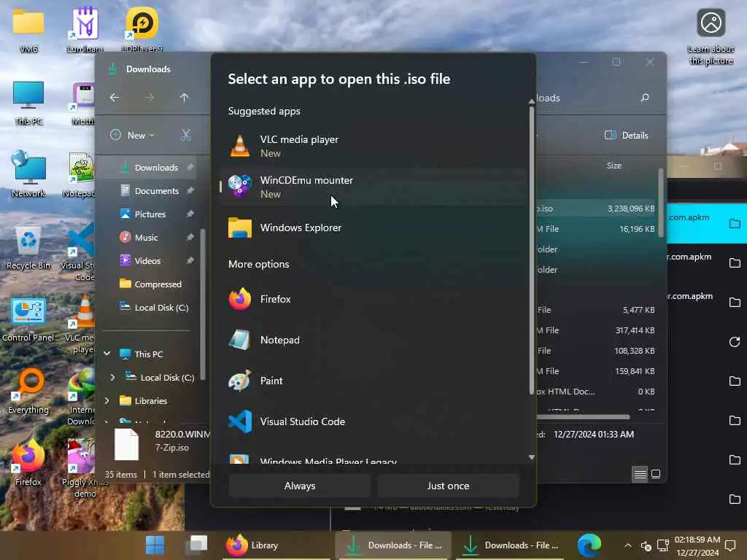Open VM6 folder on desktop
This screenshot has height=560, width=747.
pyautogui.click(x=28, y=31)
